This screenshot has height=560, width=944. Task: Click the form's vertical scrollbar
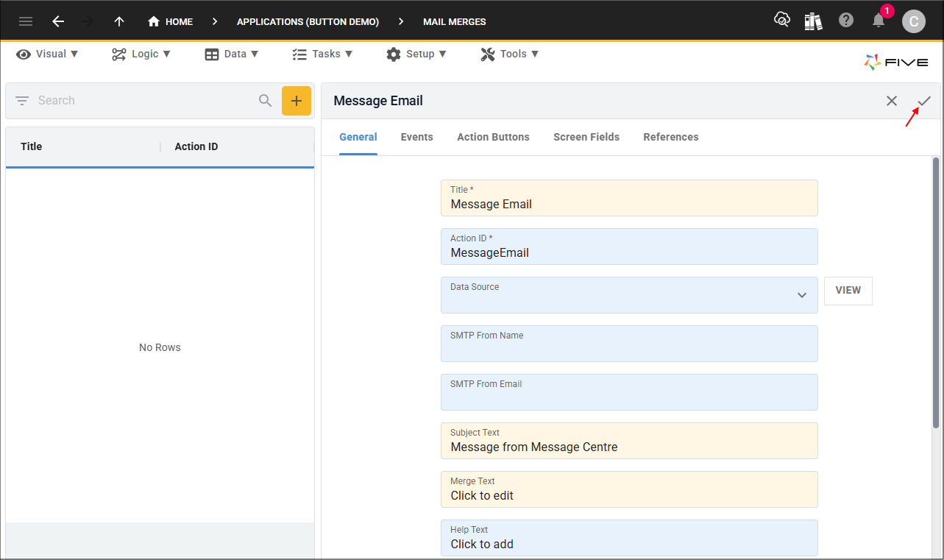pos(936,293)
